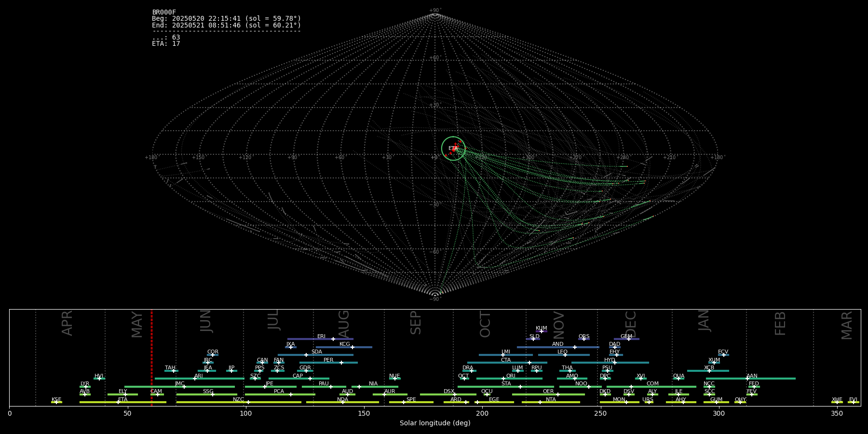
Task: Click the COM shower label
Action: pos(652,383)
